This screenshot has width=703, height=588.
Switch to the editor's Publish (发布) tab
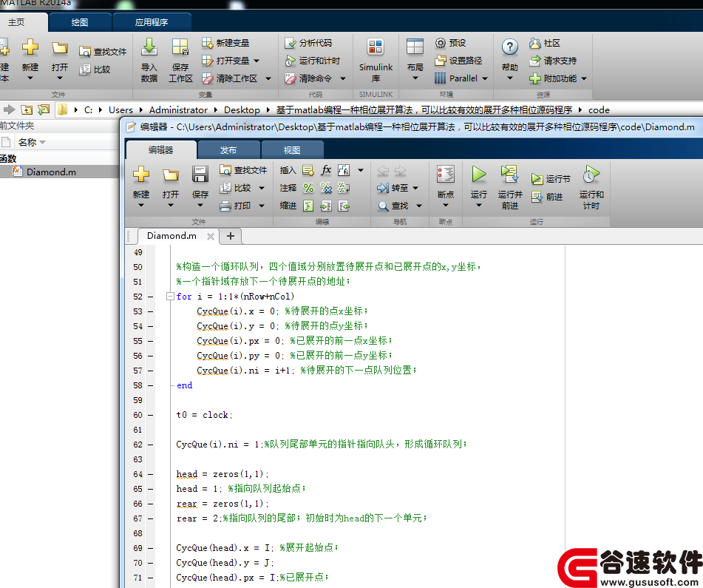point(228,150)
